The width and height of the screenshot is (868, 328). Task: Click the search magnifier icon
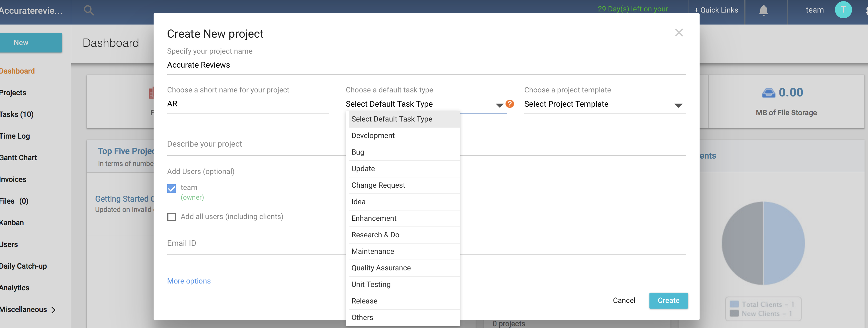[x=89, y=10]
